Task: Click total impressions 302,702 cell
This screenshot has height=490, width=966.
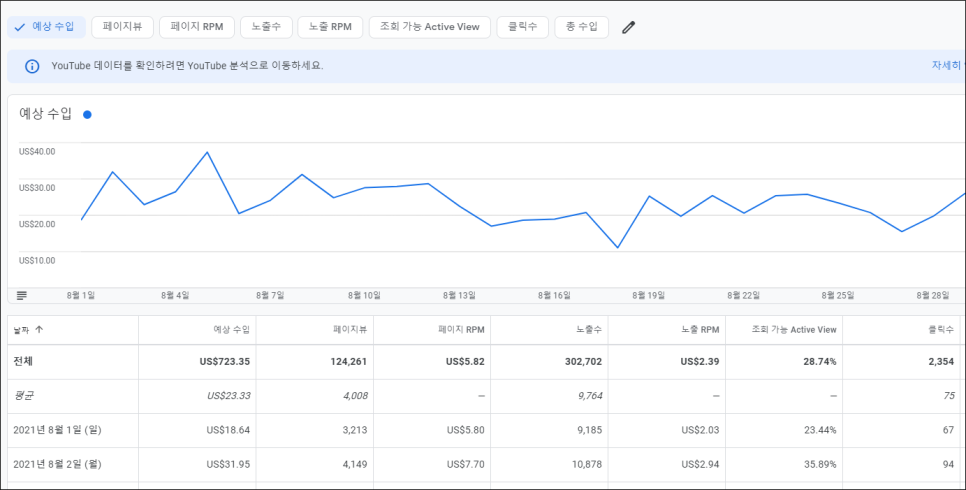Action: [x=583, y=362]
